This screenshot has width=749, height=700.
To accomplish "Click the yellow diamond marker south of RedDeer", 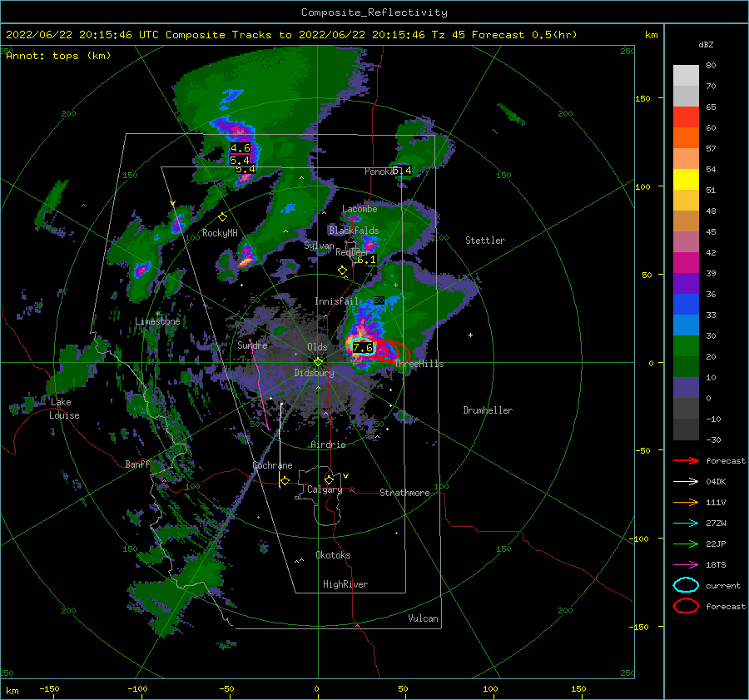I will [342, 271].
